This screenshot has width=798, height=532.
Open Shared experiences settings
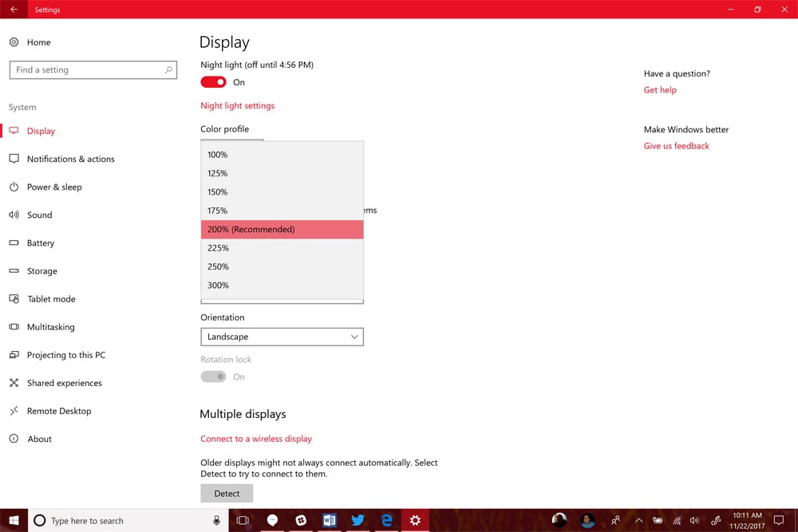[64, 383]
